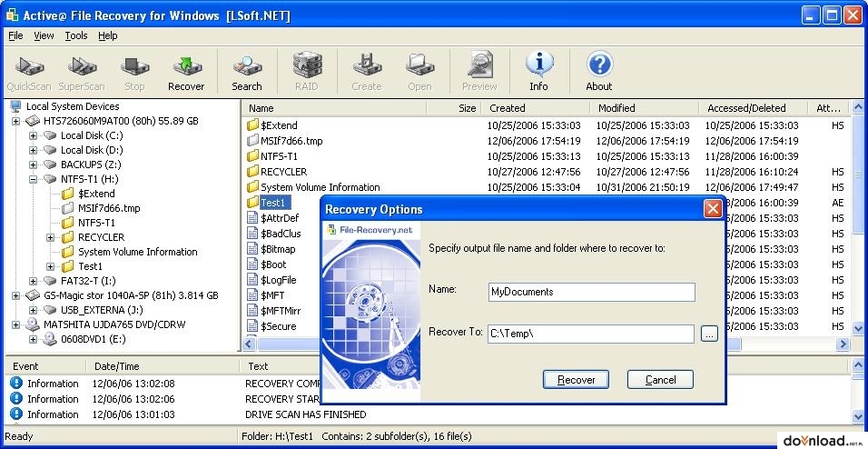Expand 0608DVD1 (E:) in tree
868x449 pixels.
34,339
